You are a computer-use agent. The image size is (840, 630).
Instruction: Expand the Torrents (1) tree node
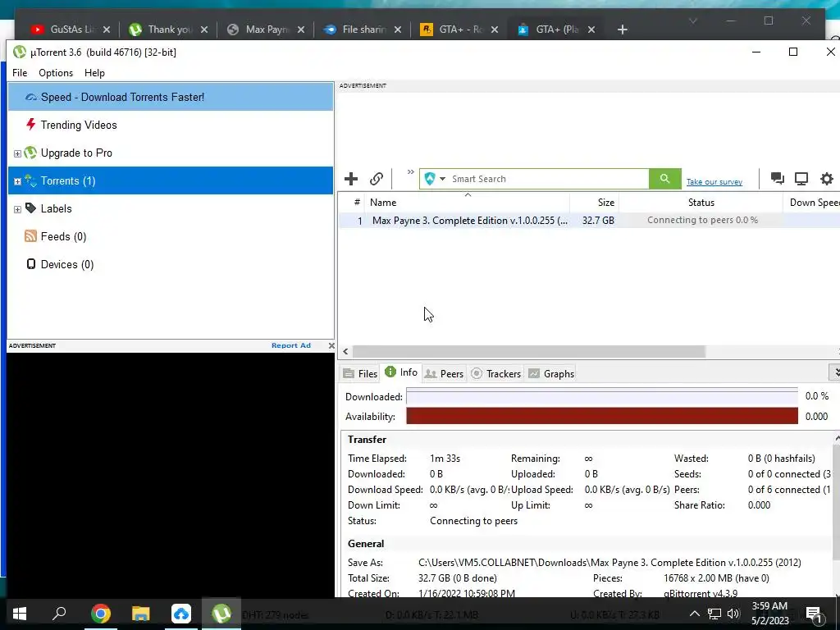point(17,181)
